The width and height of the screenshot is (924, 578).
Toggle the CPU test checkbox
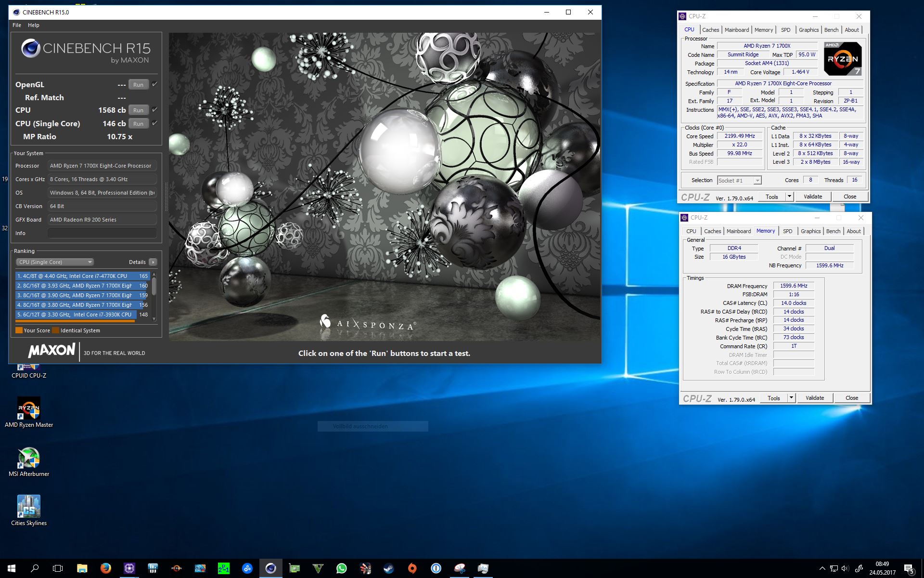154,110
